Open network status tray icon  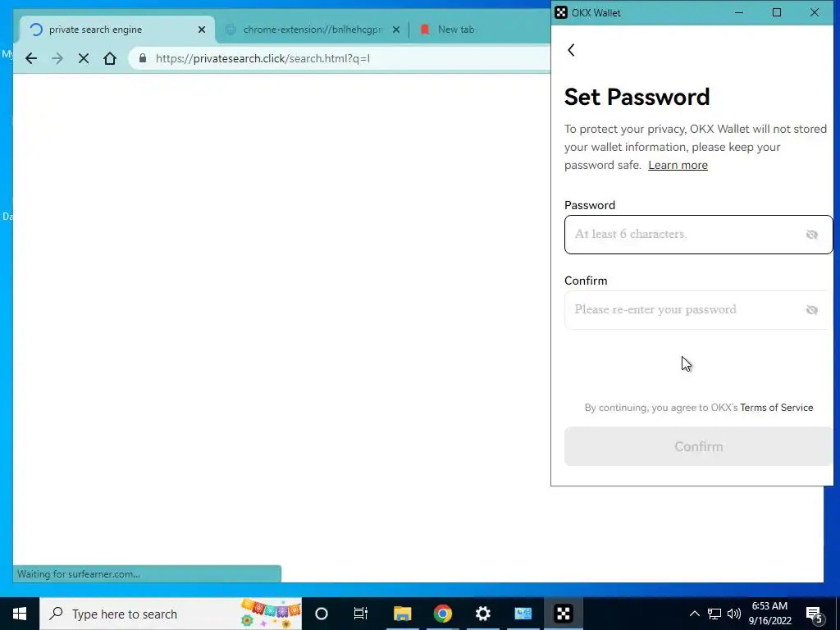coord(714,614)
